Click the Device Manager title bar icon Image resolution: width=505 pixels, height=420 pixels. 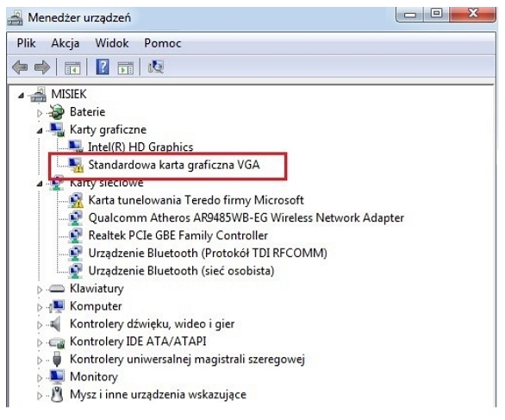[x=15, y=18]
